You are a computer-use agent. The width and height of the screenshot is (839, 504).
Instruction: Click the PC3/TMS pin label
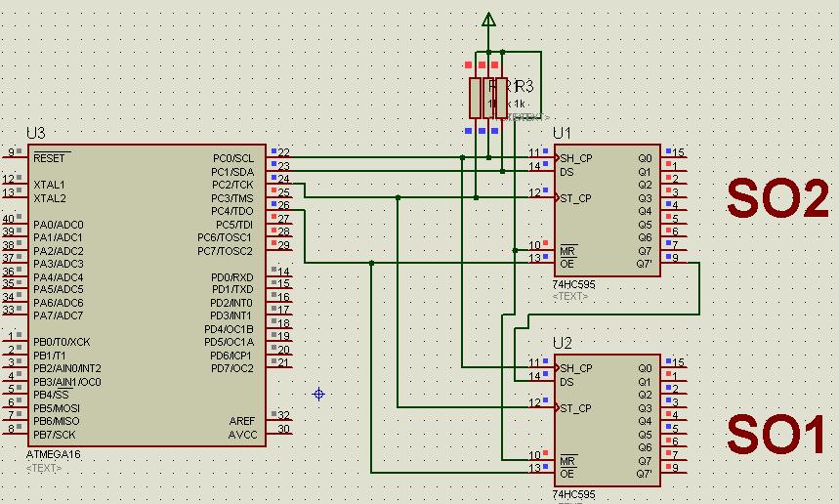[x=231, y=198]
